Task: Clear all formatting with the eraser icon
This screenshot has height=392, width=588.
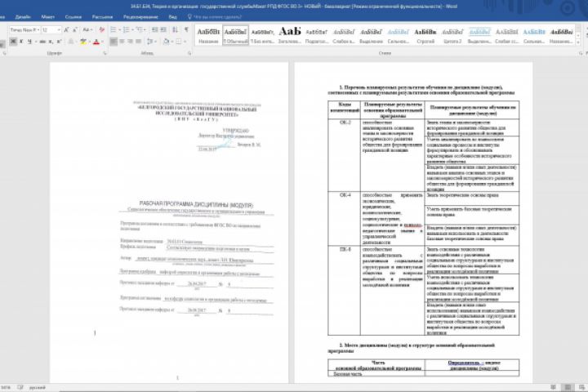Action: [102, 29]
